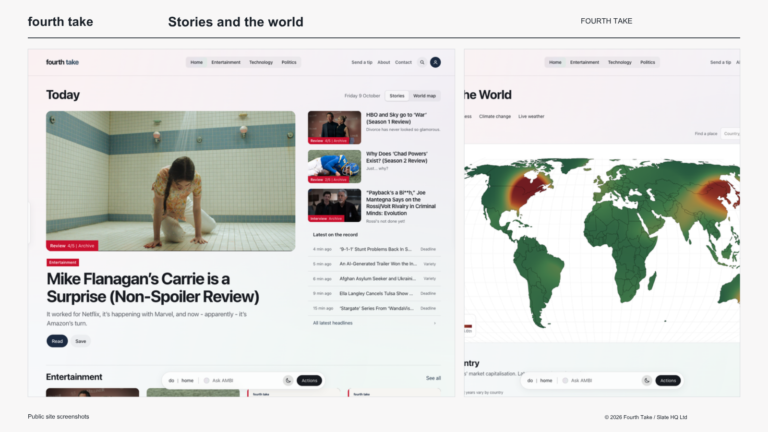The image size is (768, 432).
Task: Click the red hotspot over eastern North America
Action: pyautogui.click(x=529, y=190)
